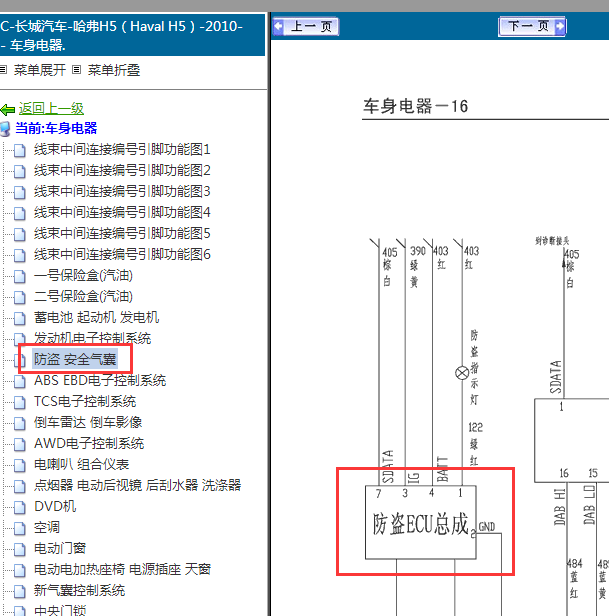
Task: Click page icon beside 二号保险盒(汽油)
Action: (x=20, y=297)
